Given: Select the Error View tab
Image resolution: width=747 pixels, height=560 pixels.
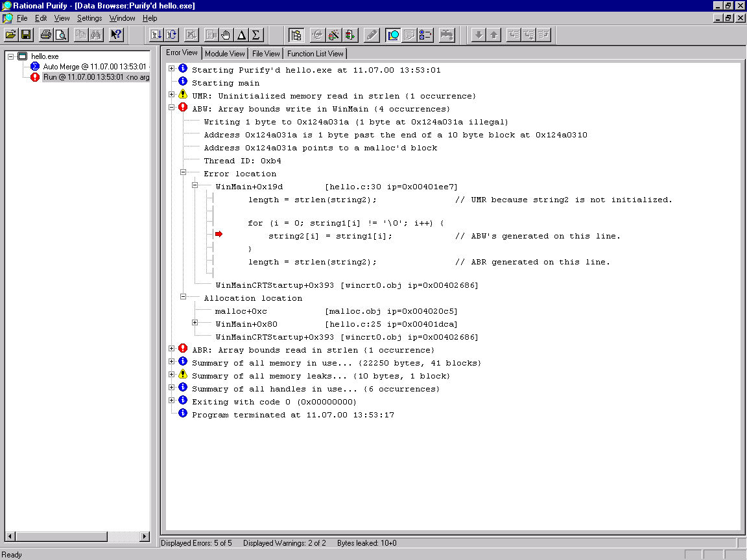Looking at the screenshot, I should [x=182, y=53].
